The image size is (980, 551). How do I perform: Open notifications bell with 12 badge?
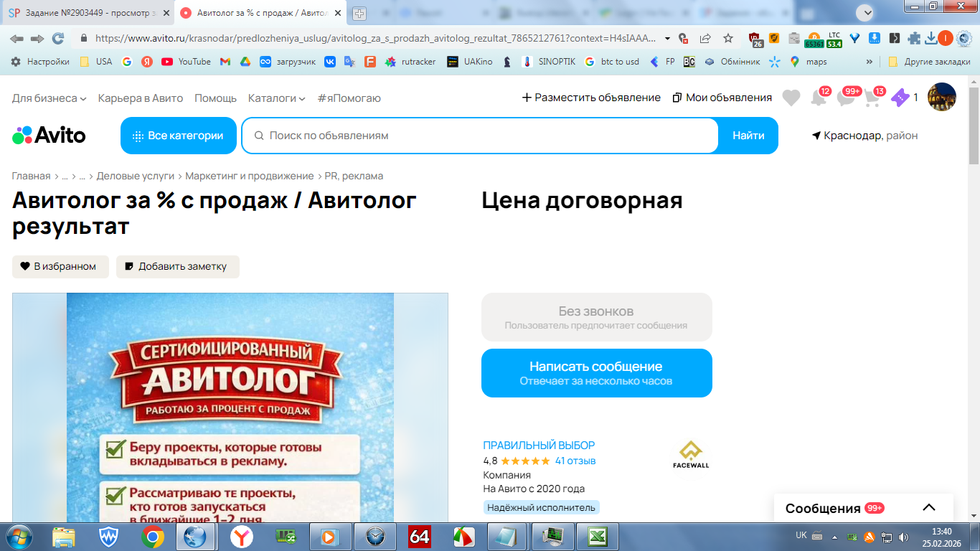[819, 97]
